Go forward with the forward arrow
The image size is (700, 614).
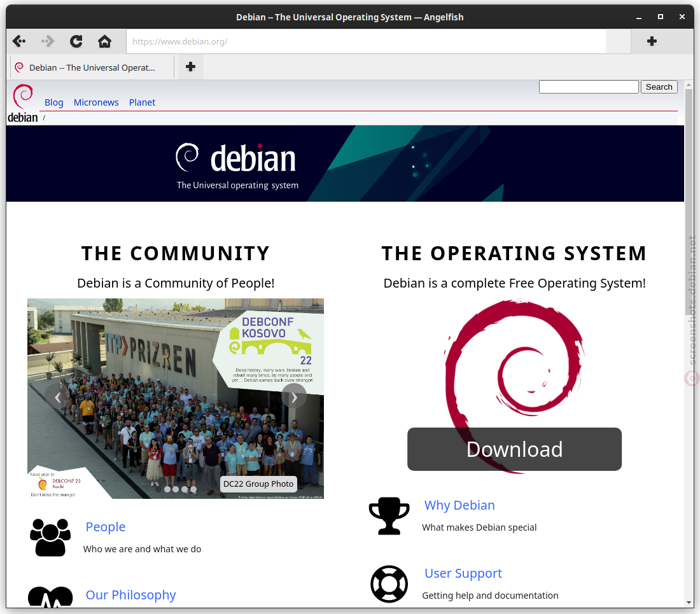coord(47,41)
